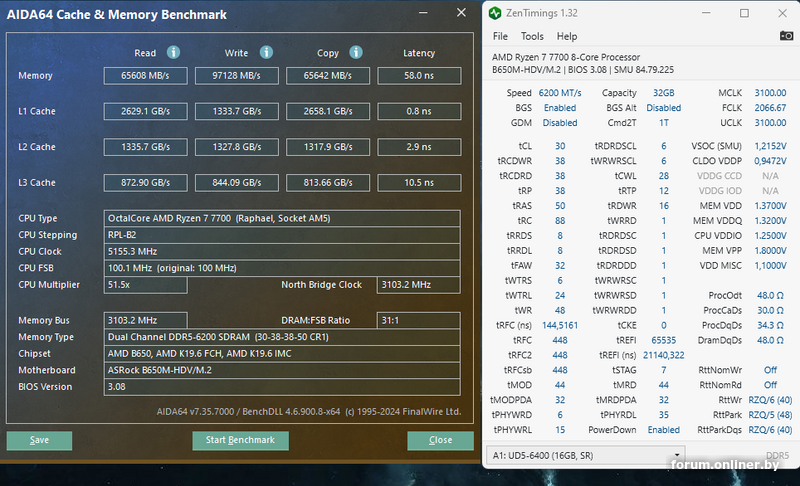This screenshot has width=800, height=486.
Task: Select the L3 Cache Write 844.09 GB/s field
Action: [x=237, y=183]
